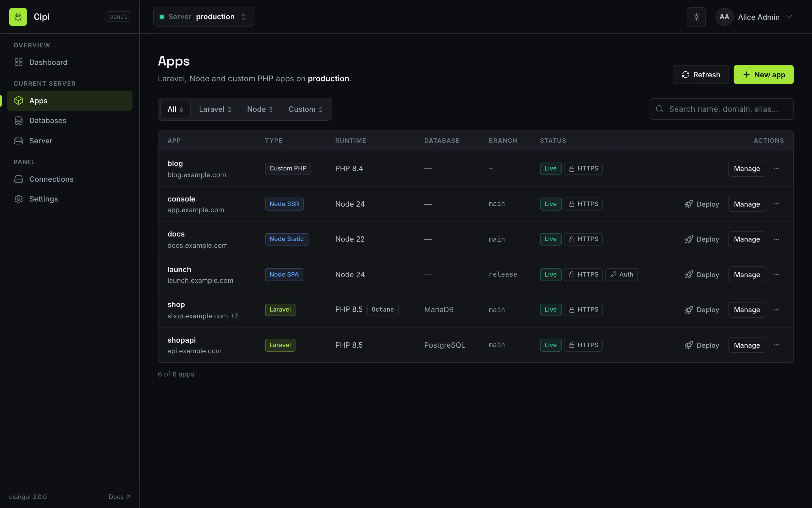The width and height of the screenshot is (812, 508).
Task: Open more options for shop row
Action: click(776, 310)
